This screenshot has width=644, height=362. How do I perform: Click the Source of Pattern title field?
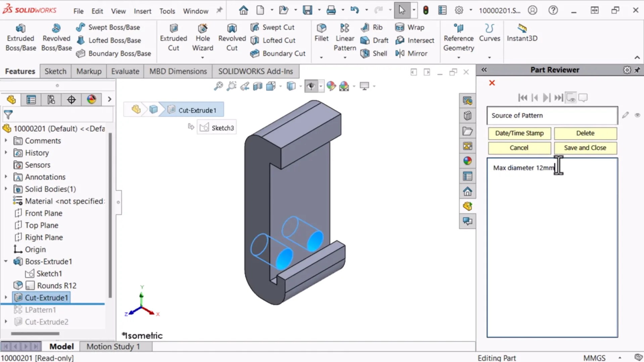(x=552, y=115)
